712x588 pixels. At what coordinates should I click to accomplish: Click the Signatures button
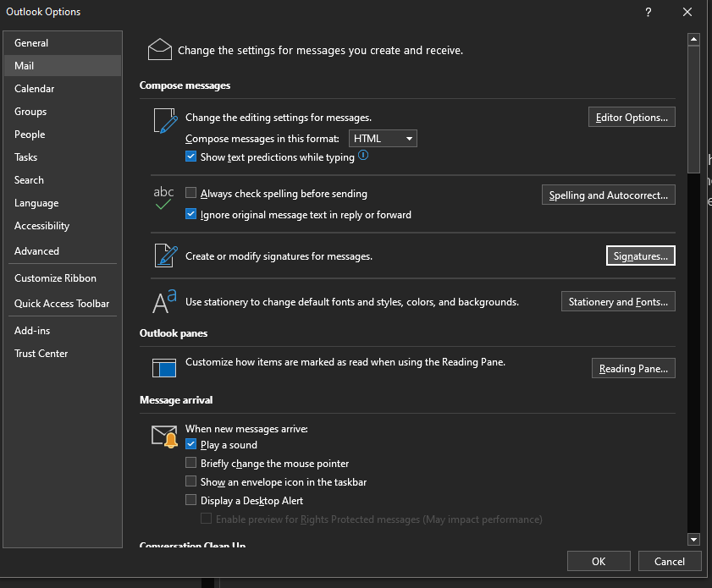(641, 256)
